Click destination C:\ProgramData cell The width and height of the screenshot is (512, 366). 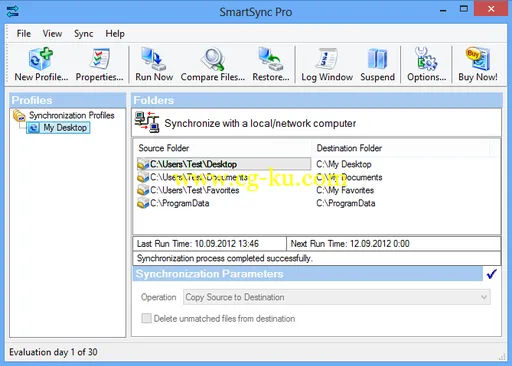pos(346,203)
